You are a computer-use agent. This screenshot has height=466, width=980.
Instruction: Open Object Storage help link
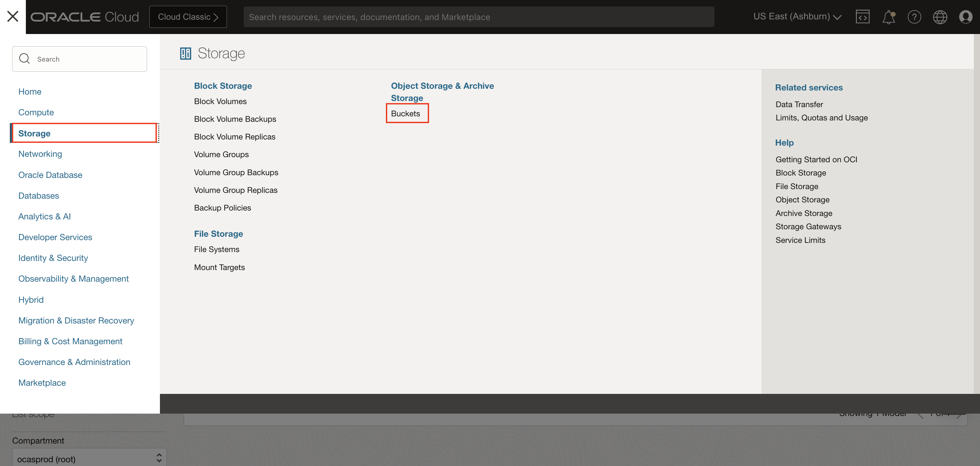click(x=803, y=200)
